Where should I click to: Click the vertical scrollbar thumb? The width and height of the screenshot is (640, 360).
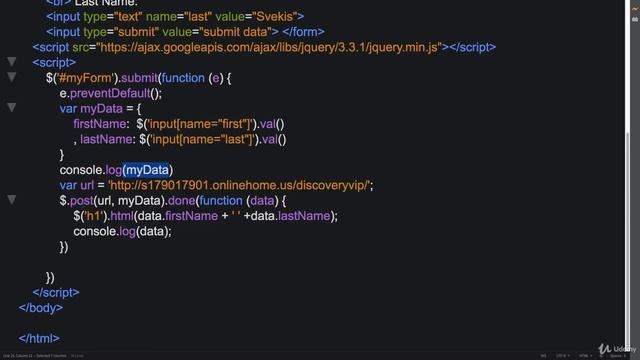point(628,241)
